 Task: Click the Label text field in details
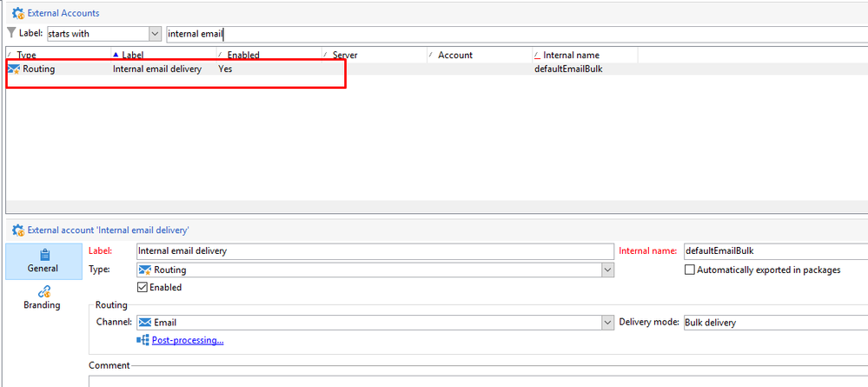coord(374,251)
